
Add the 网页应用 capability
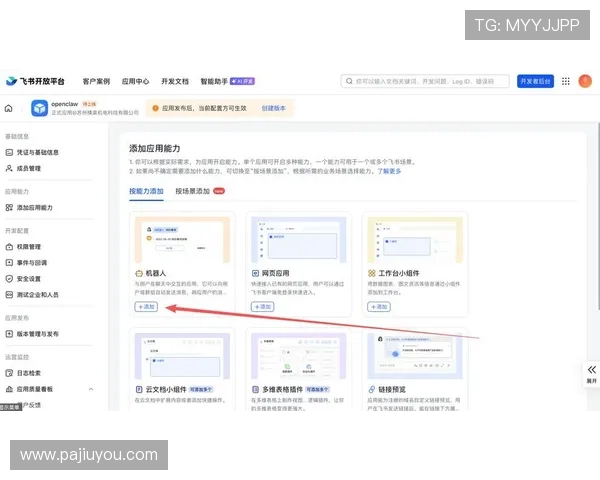(x=262, y=307)
